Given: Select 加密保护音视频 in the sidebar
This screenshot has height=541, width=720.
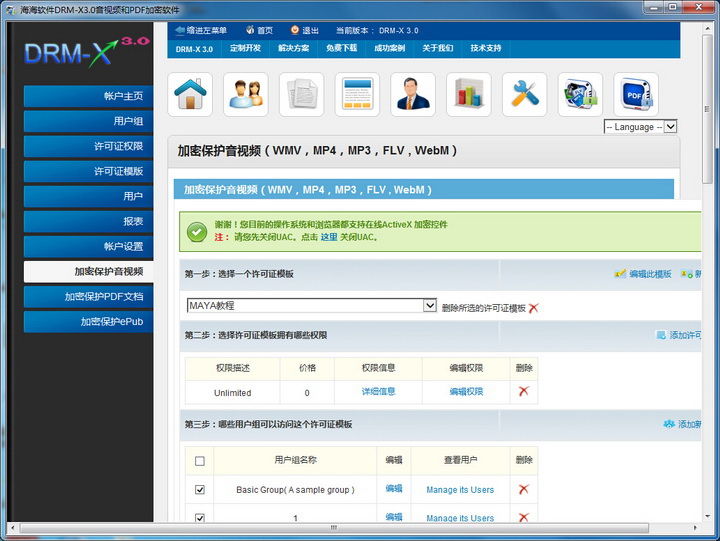Looking at the screenshot, I should [88, 271].
